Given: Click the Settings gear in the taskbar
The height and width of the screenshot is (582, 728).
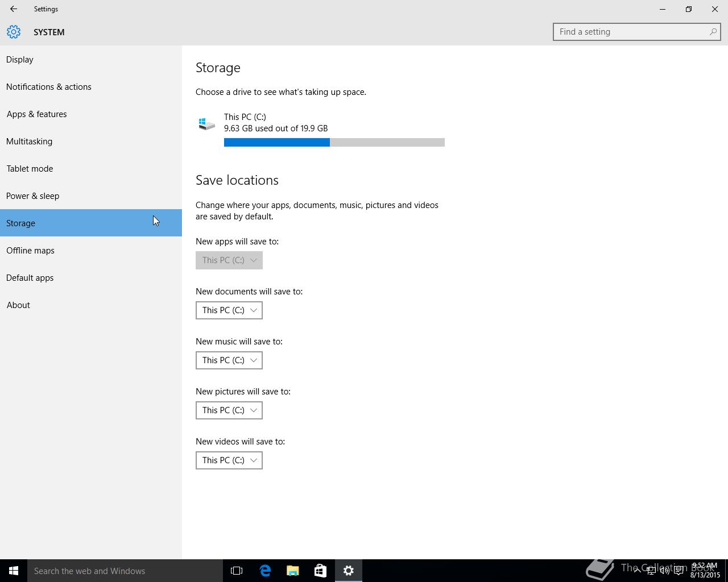Looking at the screenshot, I should tap(349, 571).
